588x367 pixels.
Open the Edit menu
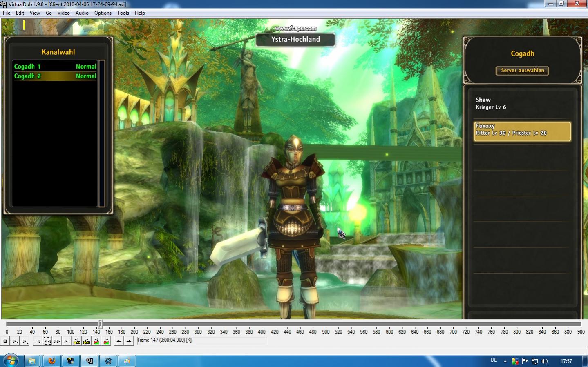20,13
